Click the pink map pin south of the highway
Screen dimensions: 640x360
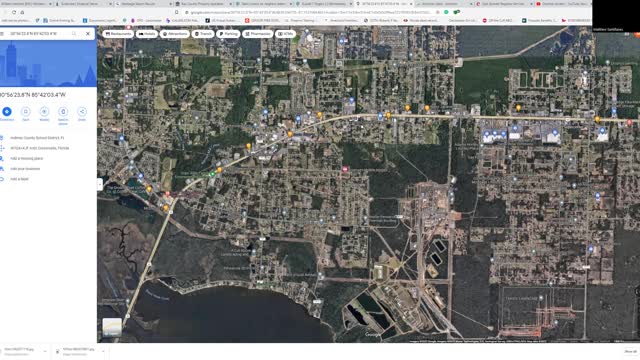(x=345, y=169)
